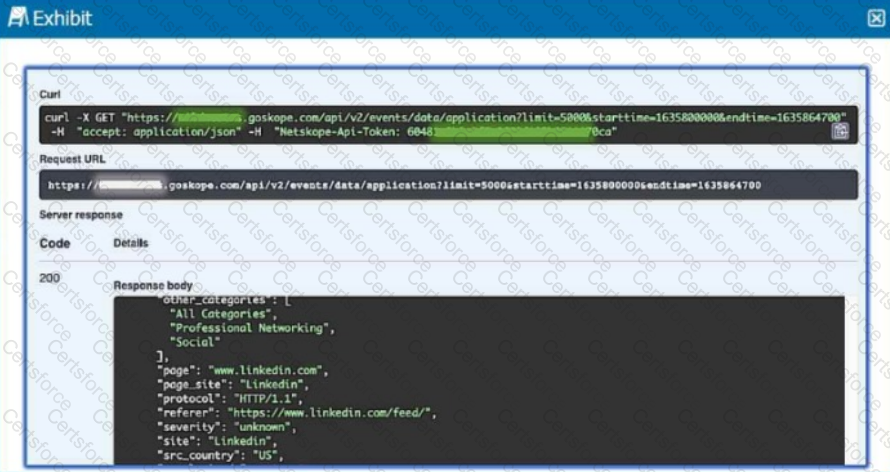Image resolution: width=890 pixels, height=472 pixels.
Task: Select the 200 response code
Action: click(49, 278)
